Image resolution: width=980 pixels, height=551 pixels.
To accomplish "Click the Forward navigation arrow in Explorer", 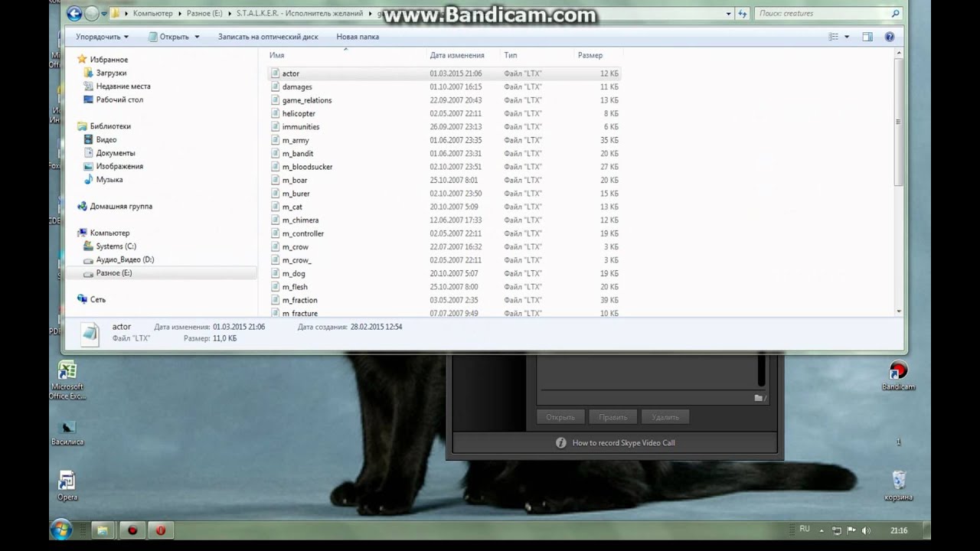I will [92, 13].
